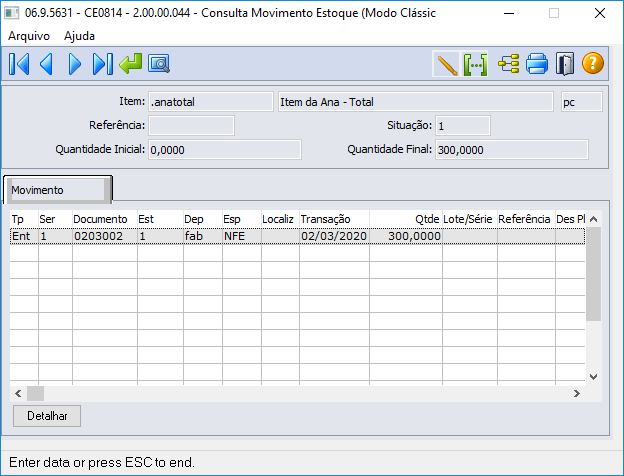Open the search magnifier icon

point(159,64)
